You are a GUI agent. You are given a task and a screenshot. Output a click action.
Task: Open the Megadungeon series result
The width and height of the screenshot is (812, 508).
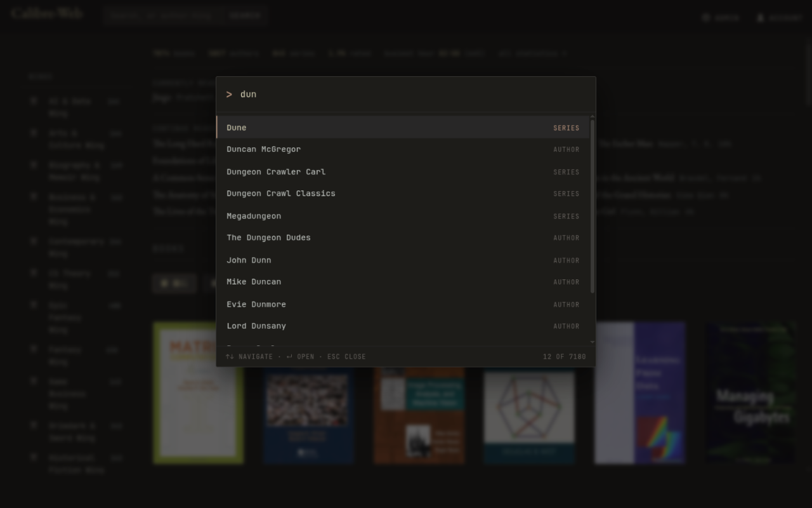click(403, 216)
